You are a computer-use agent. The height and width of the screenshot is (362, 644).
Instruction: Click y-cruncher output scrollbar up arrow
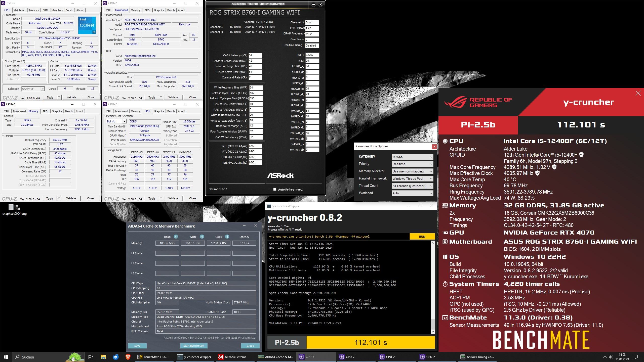(x=433, y=243)
